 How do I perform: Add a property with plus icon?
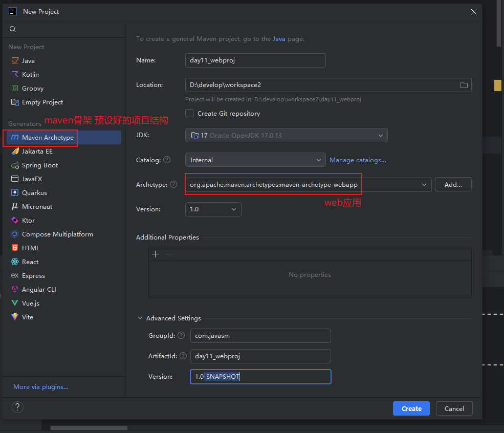155,254
